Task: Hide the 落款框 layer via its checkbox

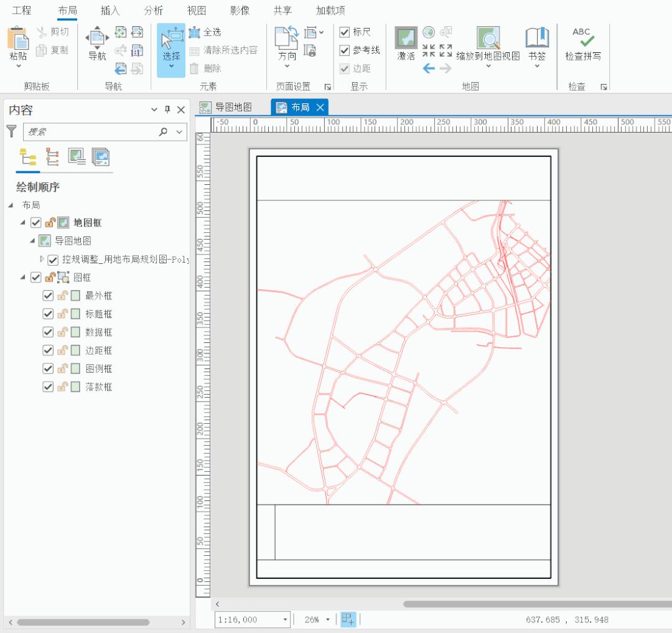Action: (x=47, y=387)
